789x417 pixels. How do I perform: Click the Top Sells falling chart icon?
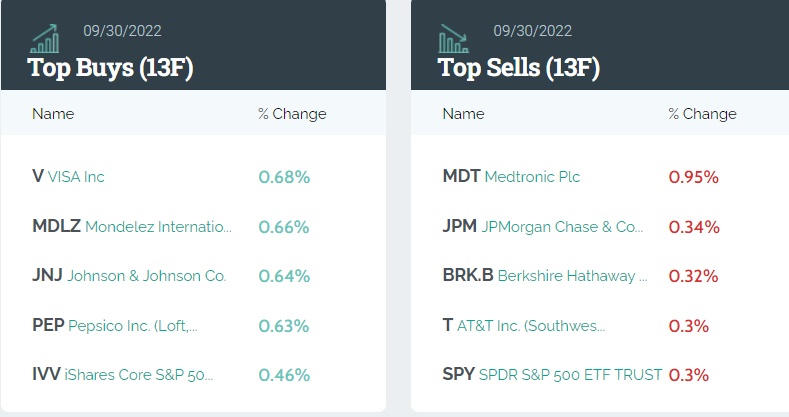(454, 38)
